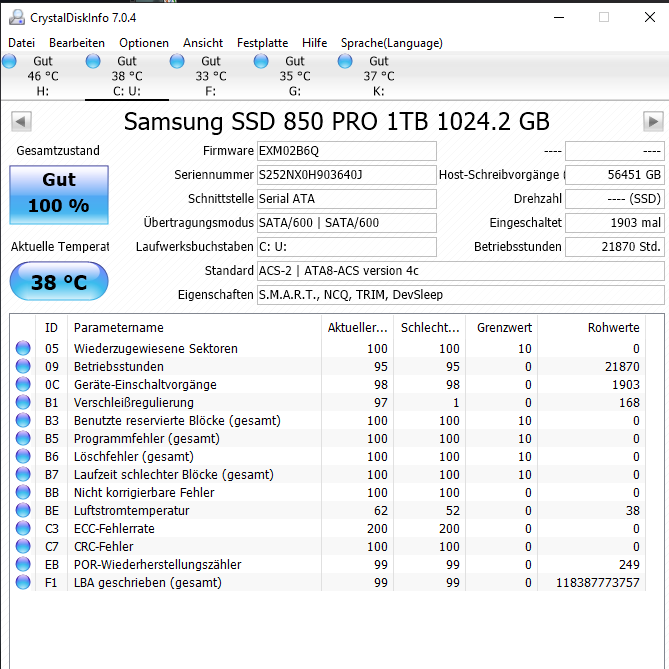
Task: Click status orb for Benutzte reservierte Blöcke row
Action: click(23, 420)
